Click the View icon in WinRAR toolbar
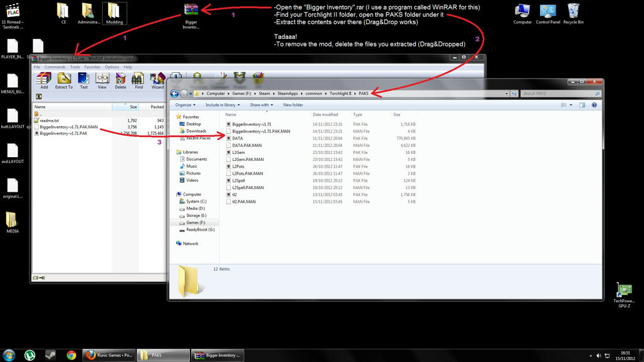The height and width of the screenshot is (362, 644). [x=102, y=80]
